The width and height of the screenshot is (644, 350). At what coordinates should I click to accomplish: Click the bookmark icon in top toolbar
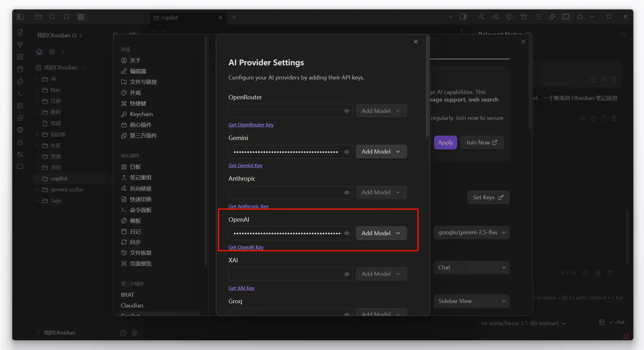click(66, 17)
